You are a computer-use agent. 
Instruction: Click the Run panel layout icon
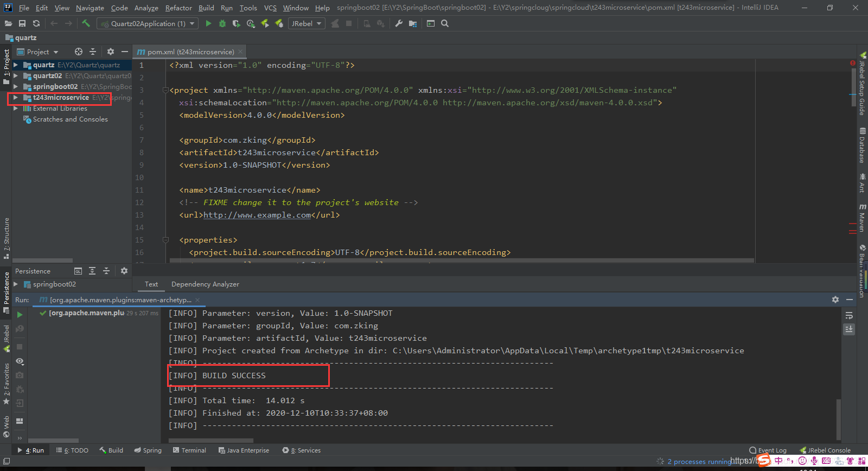[x=20, y=421]
